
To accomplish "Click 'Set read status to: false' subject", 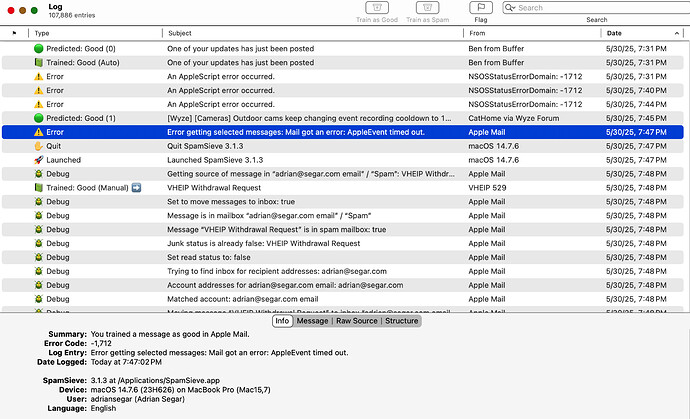I will (209, 257).
